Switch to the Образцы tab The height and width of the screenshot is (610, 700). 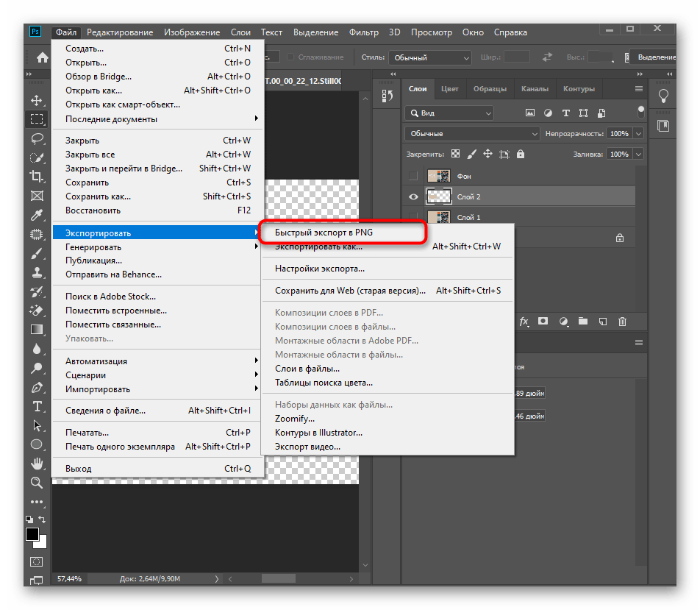click(490, 89)
